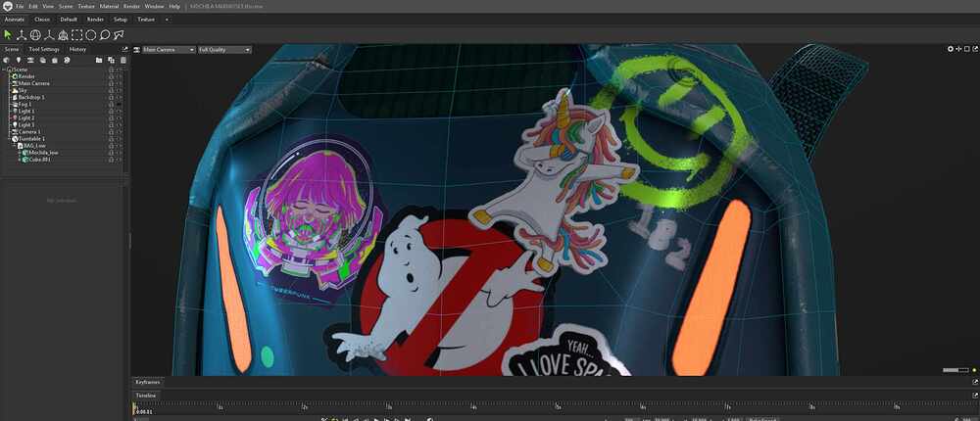Choose the circle selection tool
The image size is (980, 421).
90,35
